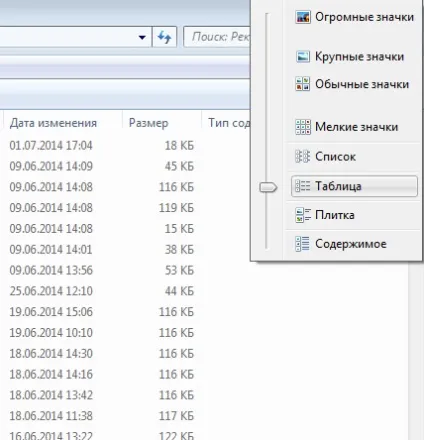Click date cell '09.06.2014 13:56'
Image resolution: width=424 pixels, height=440 pixels.
click(51, 270)
